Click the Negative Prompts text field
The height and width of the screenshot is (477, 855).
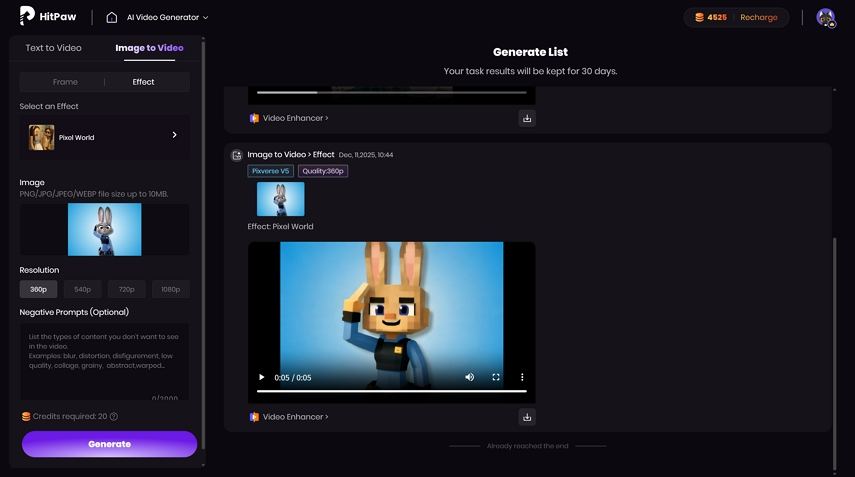[105, 362]
